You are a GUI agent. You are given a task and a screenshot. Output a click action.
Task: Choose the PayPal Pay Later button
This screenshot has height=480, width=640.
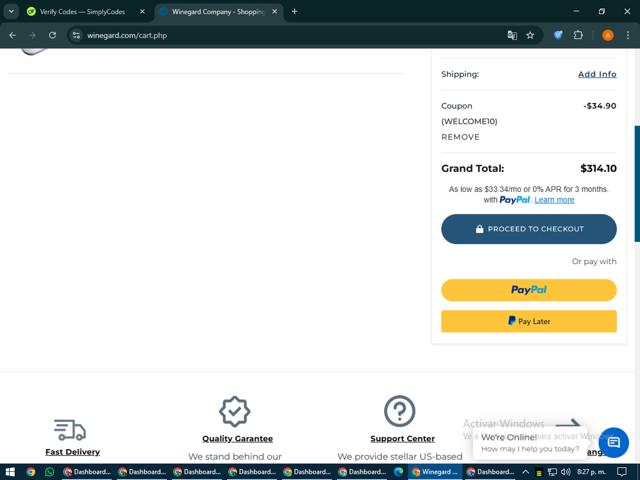pyautogui.click(x=529, y=321)
